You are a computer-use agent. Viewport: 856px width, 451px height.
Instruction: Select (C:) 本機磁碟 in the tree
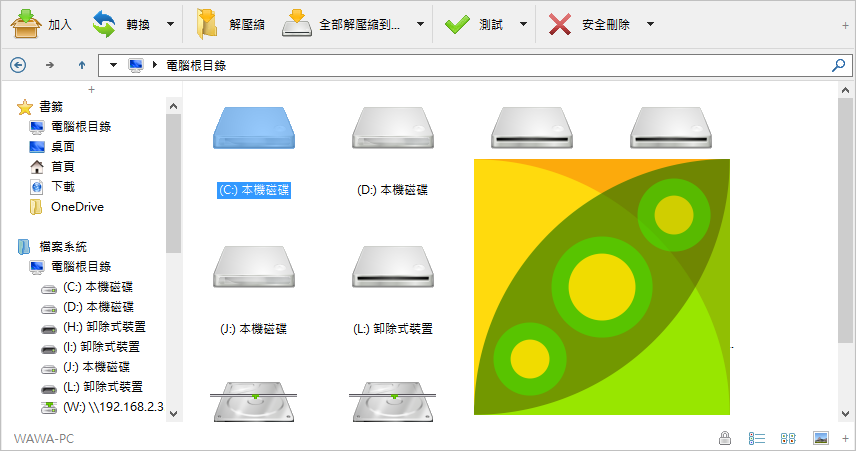point(98,287)
